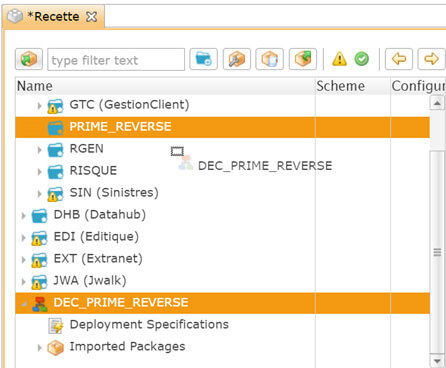
Task: Click the Name column header
Action: coord(165,86)
